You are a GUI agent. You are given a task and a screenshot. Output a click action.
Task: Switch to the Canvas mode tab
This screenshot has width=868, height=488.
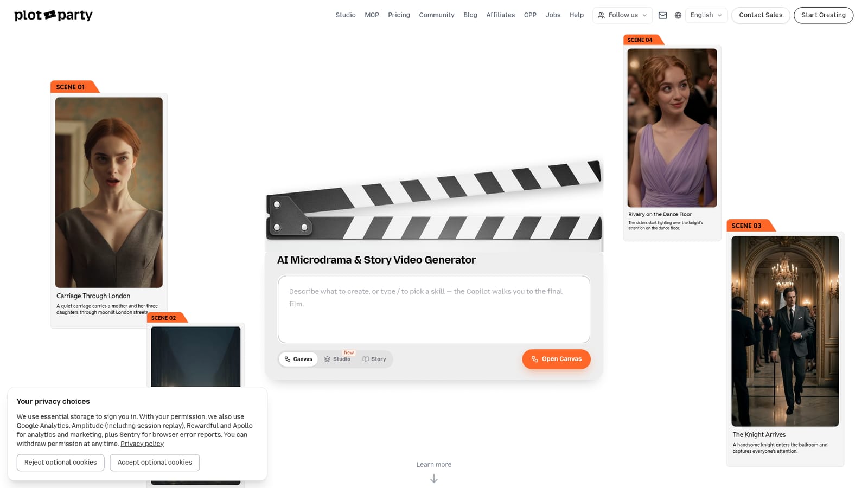(x=298, y=359)
